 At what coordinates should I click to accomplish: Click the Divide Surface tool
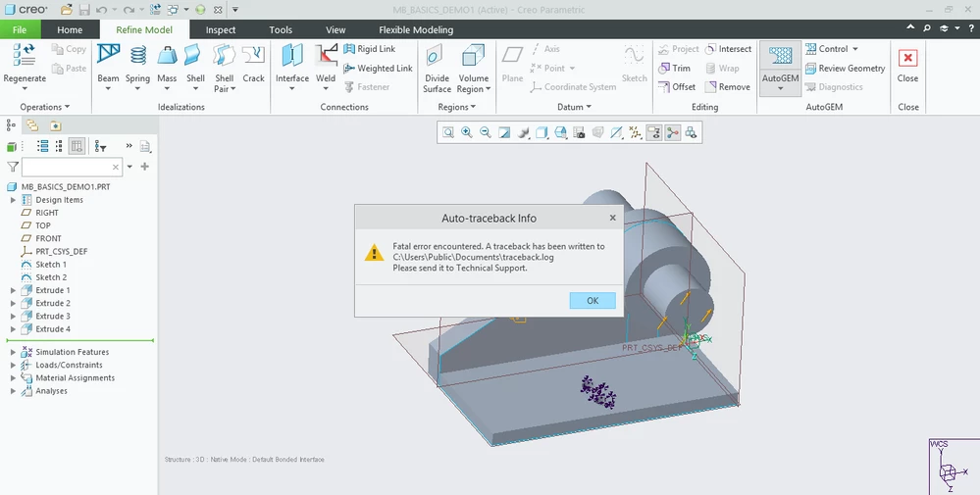click(x=437, y=68)
